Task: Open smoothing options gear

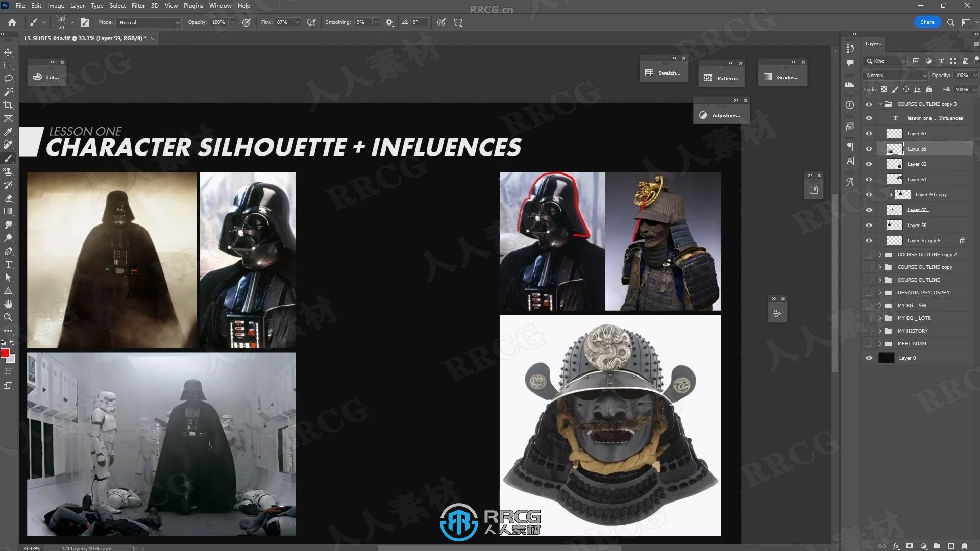Action: point(389,22)
